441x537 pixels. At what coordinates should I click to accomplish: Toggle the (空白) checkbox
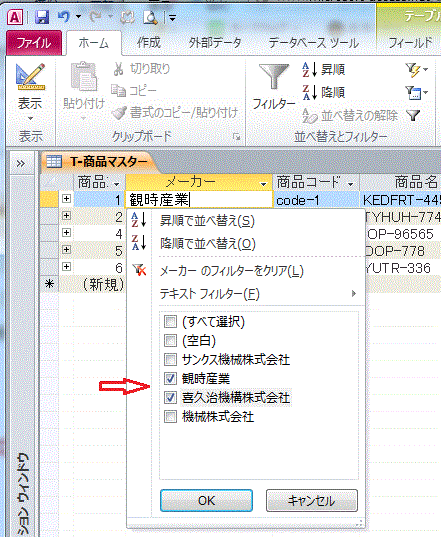(x=170, y=340)
